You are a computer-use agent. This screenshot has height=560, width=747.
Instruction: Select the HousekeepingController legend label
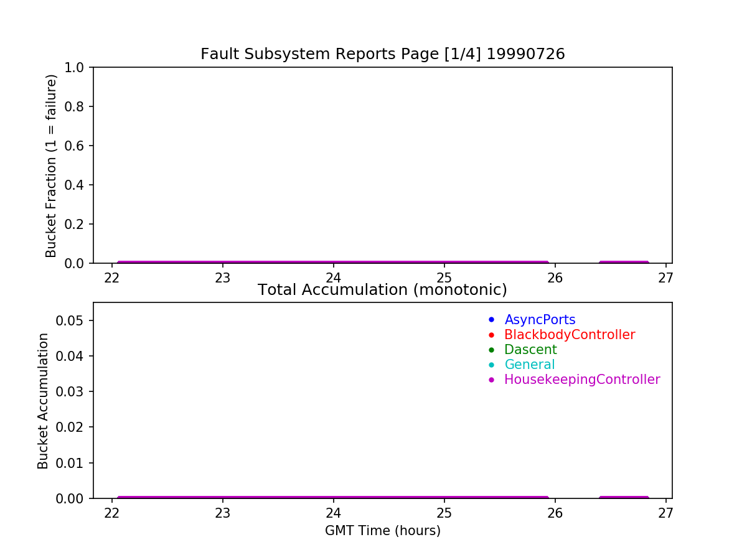point(582,380)
